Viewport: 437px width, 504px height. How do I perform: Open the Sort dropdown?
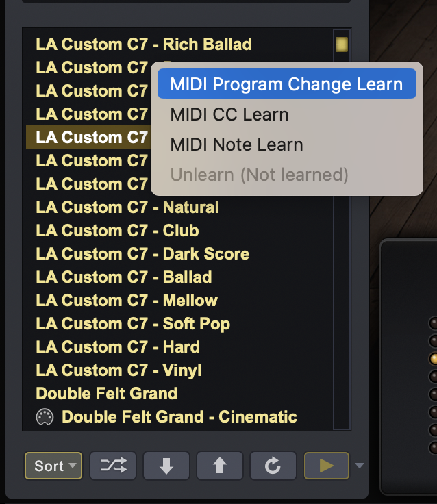(53, 466)
